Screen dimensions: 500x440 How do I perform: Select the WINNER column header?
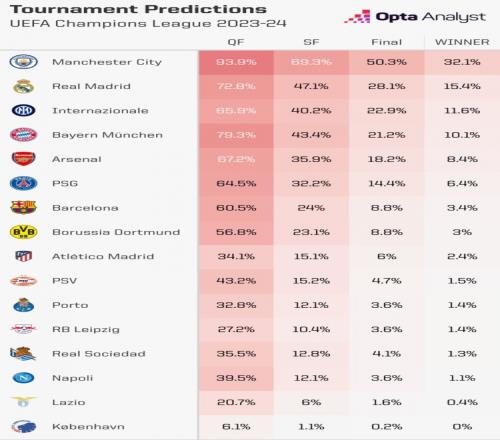(462, 42)
